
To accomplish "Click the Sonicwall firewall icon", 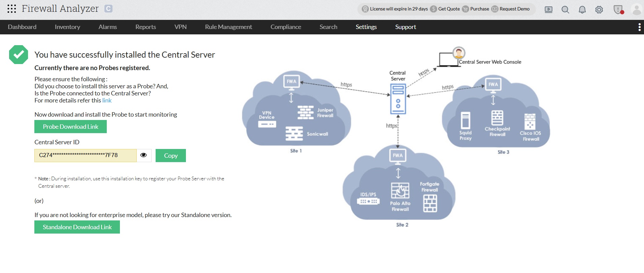I will click(x=294, y=133).
